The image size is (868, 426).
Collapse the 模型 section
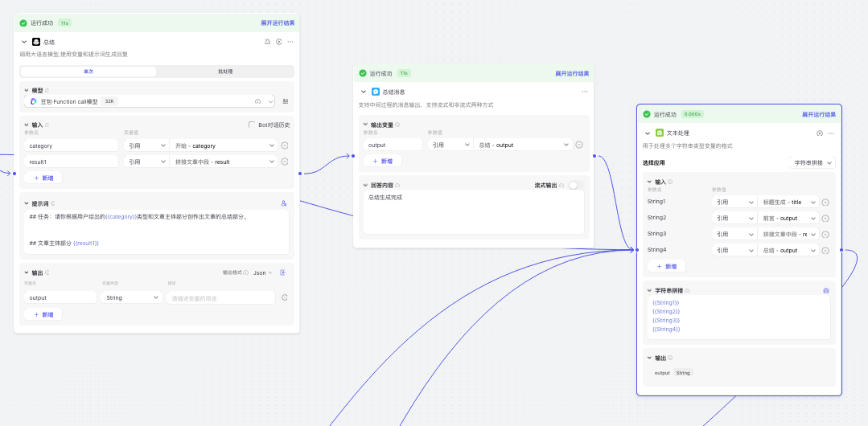coord(27,90)
